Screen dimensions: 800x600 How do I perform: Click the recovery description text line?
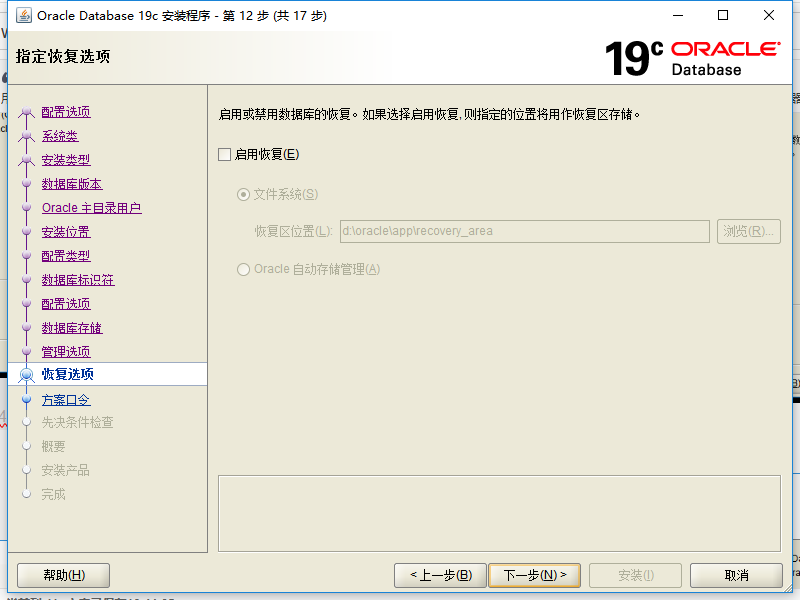tap(429, 114)
